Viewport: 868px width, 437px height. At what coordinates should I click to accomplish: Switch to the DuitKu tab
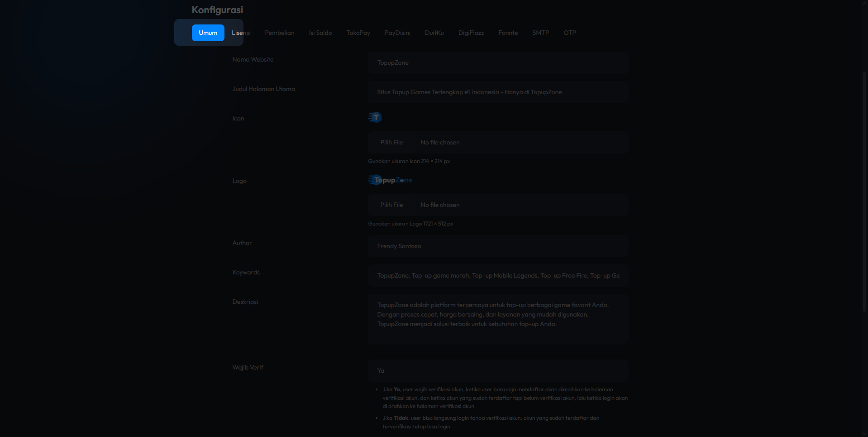click(434, 33)
